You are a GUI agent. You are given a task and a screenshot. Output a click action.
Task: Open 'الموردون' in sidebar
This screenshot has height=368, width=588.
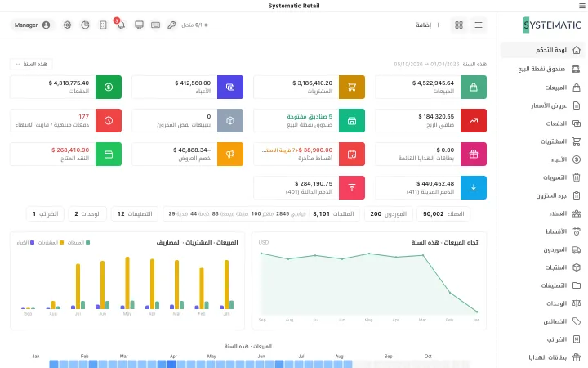(x=542, y=249)
